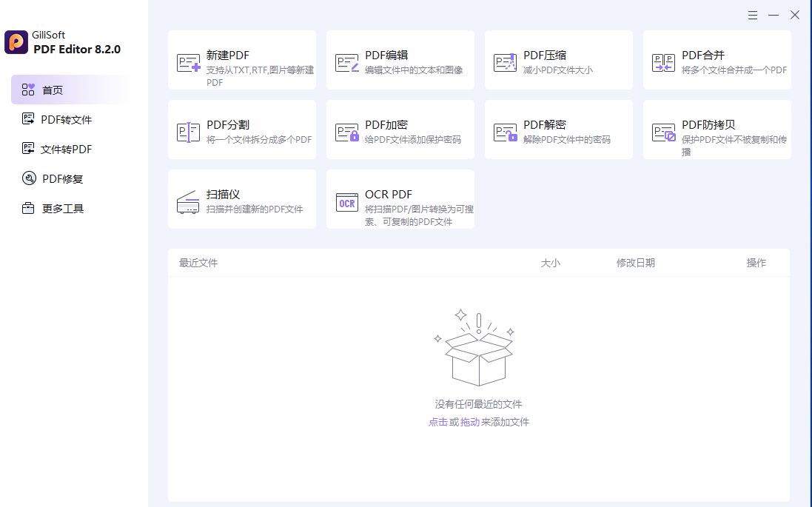This screenshot has width=812, height=507.
Task: Launch the OCR PDF icon
Action: (347, 202)
